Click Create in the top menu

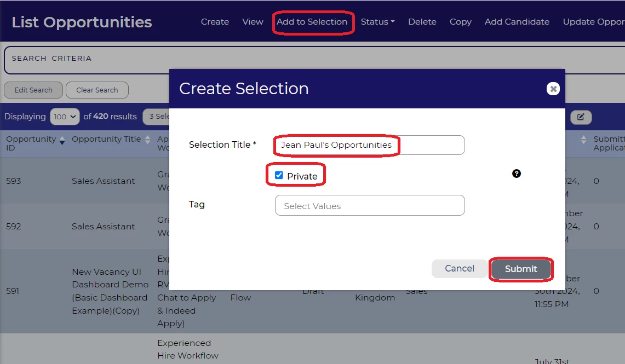click(215, 22)
